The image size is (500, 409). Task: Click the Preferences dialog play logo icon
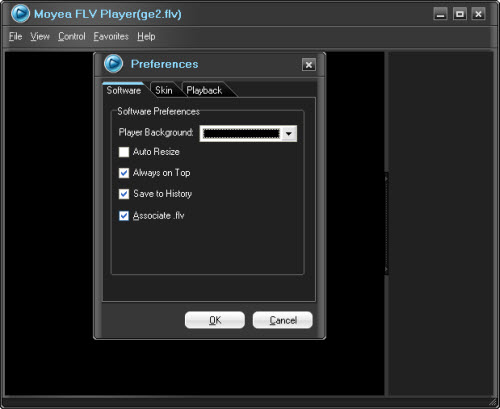tap(113, 63)
